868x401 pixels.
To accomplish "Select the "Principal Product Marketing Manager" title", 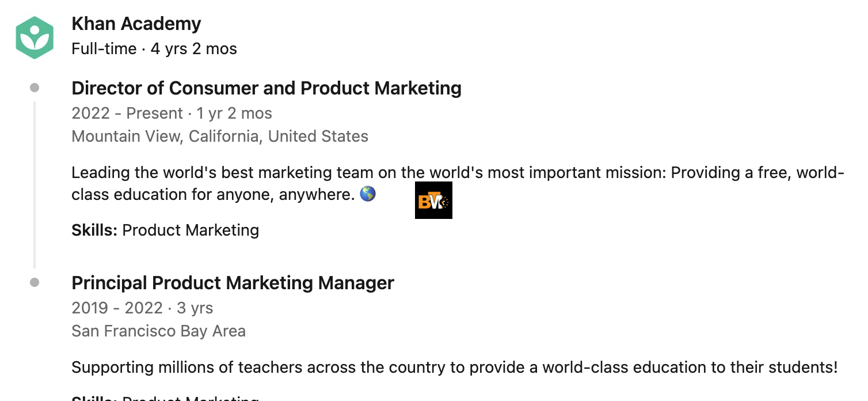I will point(233,283).
